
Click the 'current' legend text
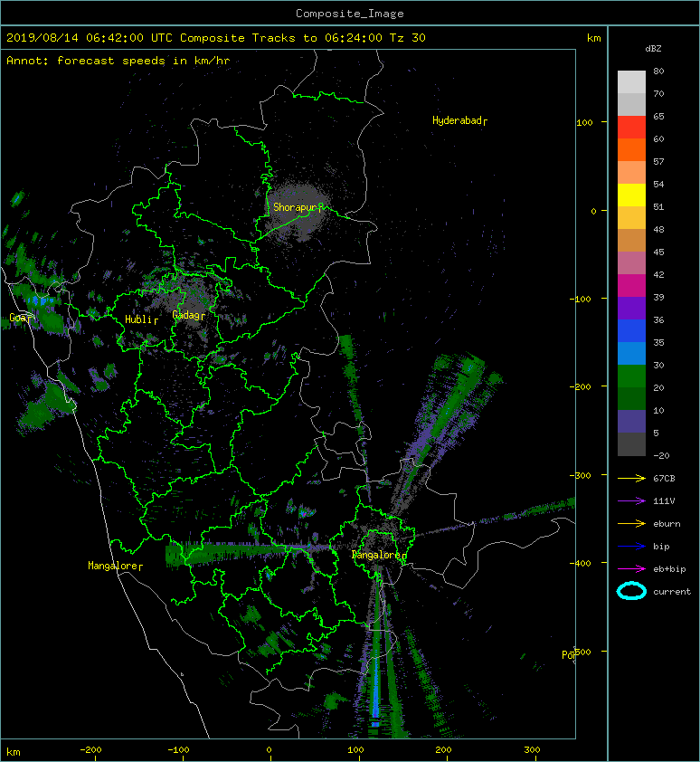click(672, 592)
